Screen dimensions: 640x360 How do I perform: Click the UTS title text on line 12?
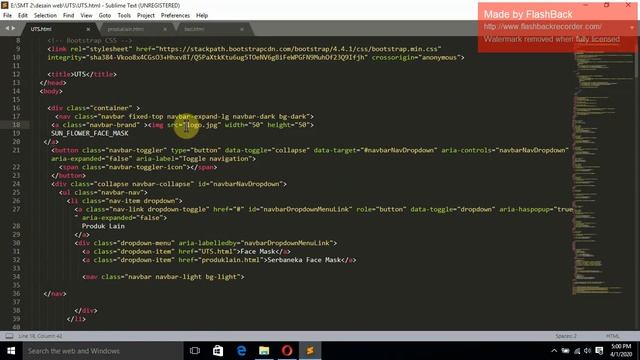click(81, 74)
